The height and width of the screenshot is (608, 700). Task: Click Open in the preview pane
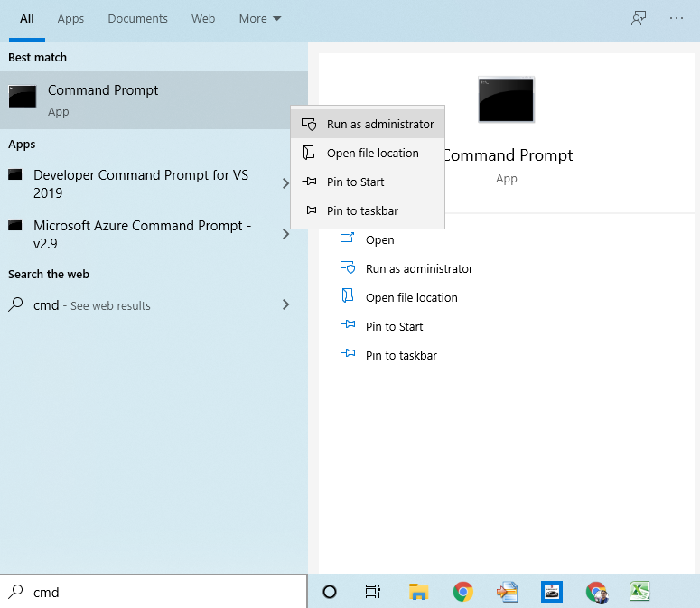click(380, 239)
